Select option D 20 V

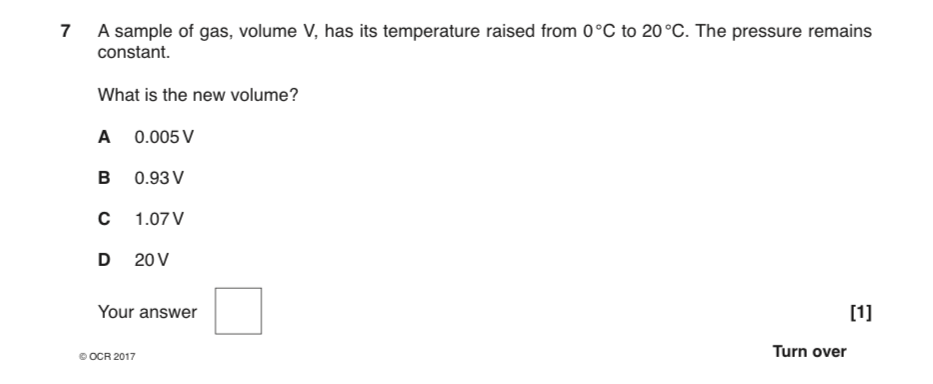coord(133,260)
